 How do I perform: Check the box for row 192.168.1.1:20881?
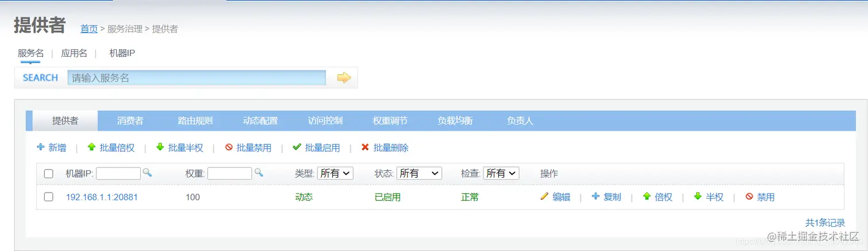pos(49,197)
